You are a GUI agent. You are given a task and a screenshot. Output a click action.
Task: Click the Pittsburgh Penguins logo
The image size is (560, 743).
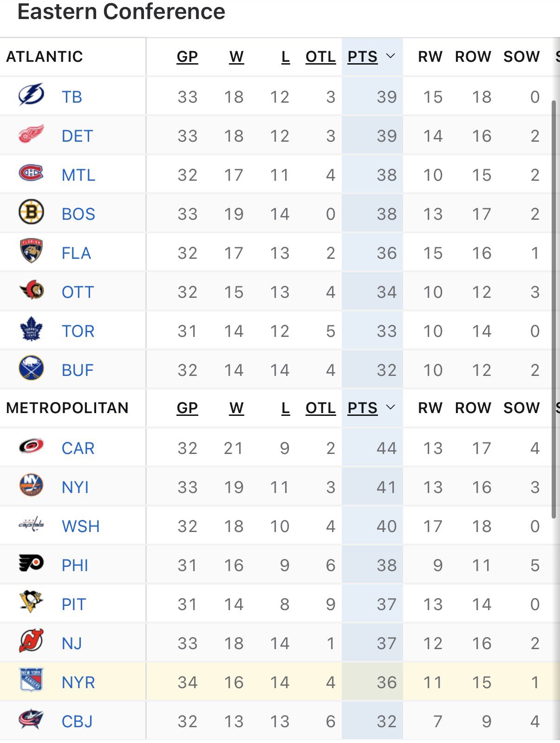(31, 603)
